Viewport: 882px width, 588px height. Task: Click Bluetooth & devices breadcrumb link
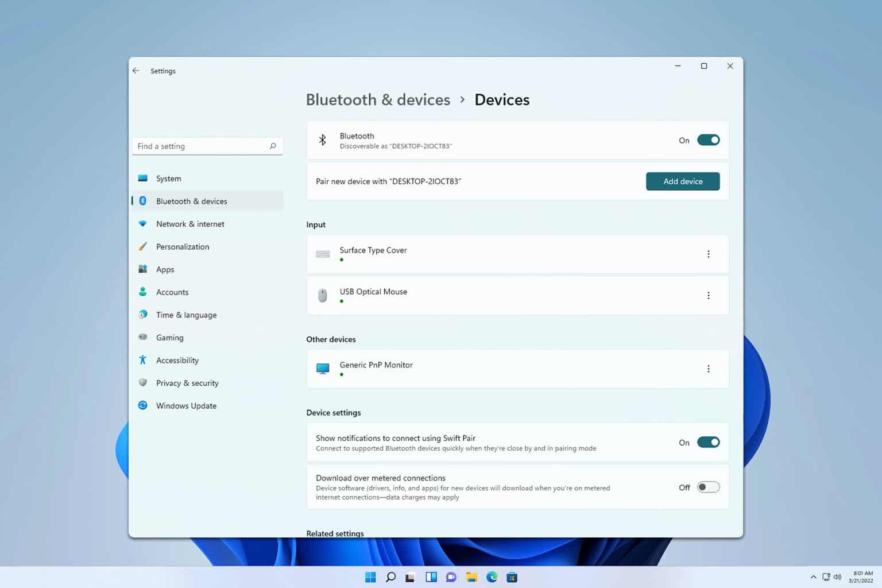click(378, 99)
